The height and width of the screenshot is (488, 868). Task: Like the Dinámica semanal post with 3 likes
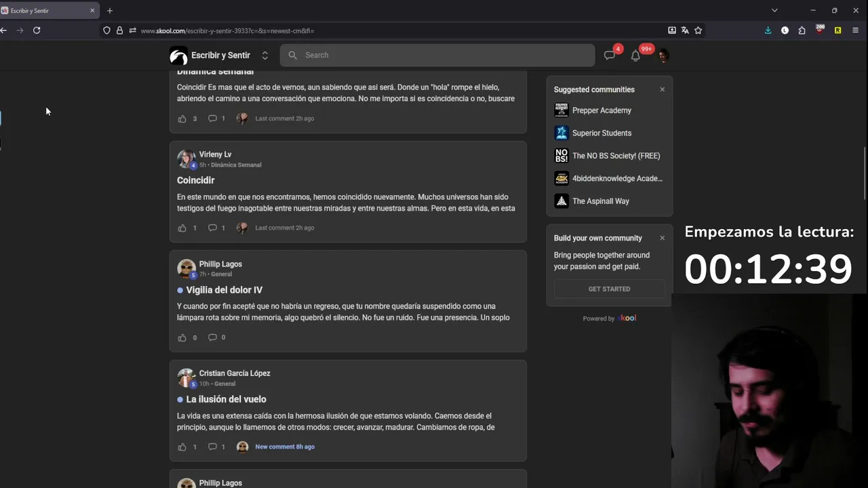pos(182,119)
